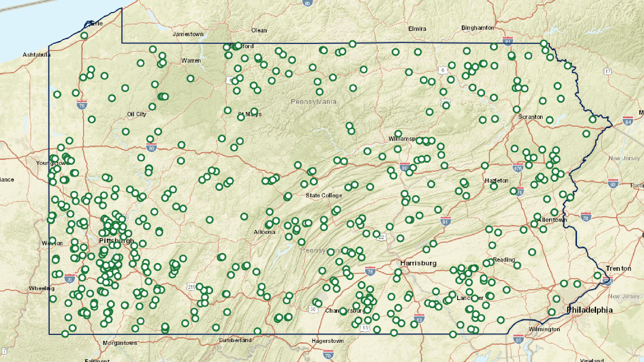Click the Interstate 476 highway shield

click(518, 168)
